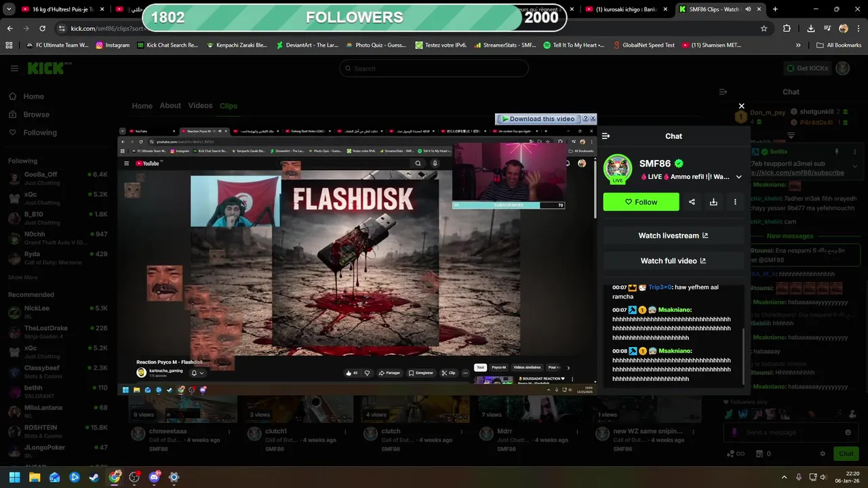The width and height of the screenshot is (868, 488).
Task: Open the chmeeetaaa clip card
Action: pos(182,424)
